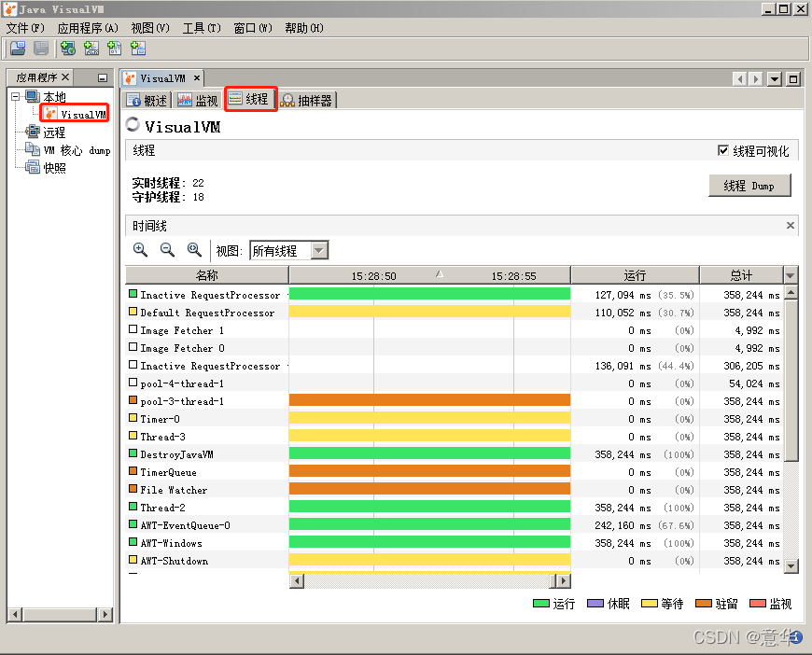Select the AWT-EventQueue-0 thread row
The image size is (812, 655).
[455, 525]
